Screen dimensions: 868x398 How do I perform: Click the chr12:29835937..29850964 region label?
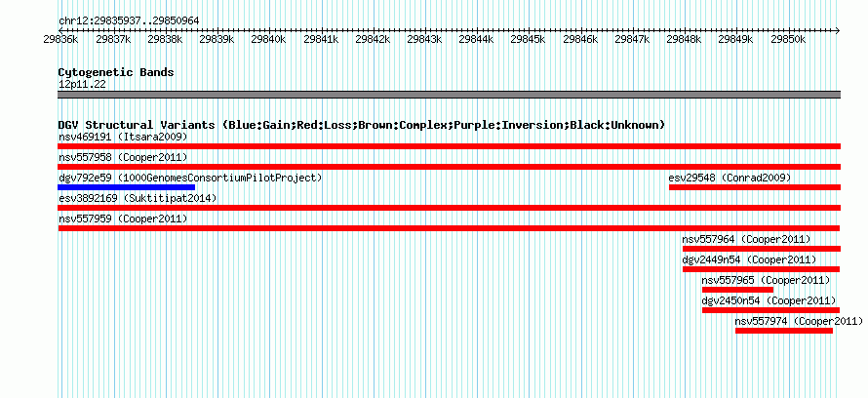tap(129, 21)
